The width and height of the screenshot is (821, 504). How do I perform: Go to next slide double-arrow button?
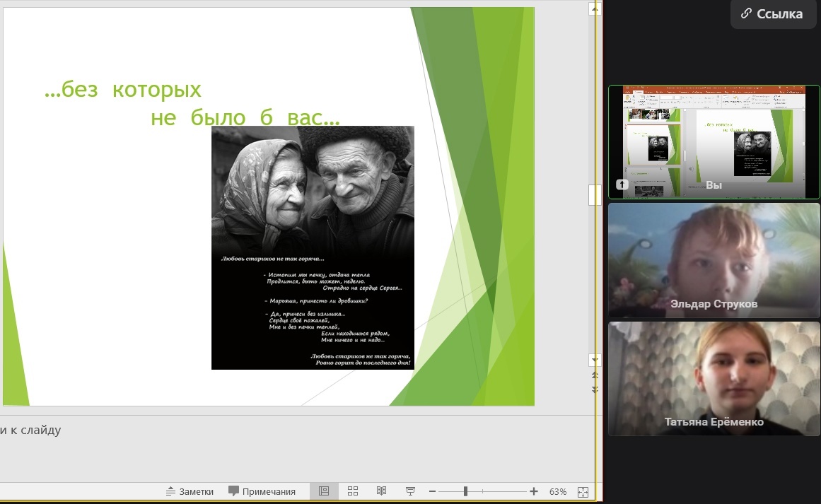click(595, 390)
